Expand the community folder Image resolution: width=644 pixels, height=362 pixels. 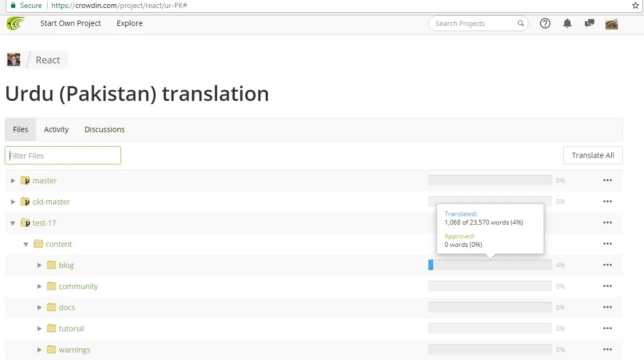click(39, 286)
